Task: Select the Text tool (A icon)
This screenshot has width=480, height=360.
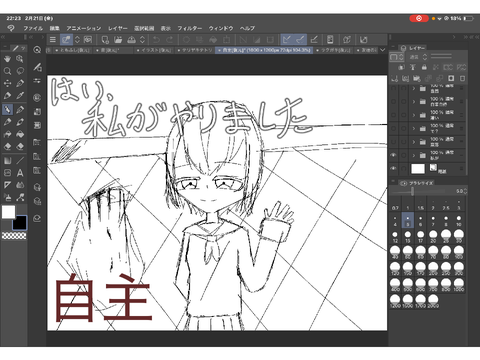Action: (20, 173)
